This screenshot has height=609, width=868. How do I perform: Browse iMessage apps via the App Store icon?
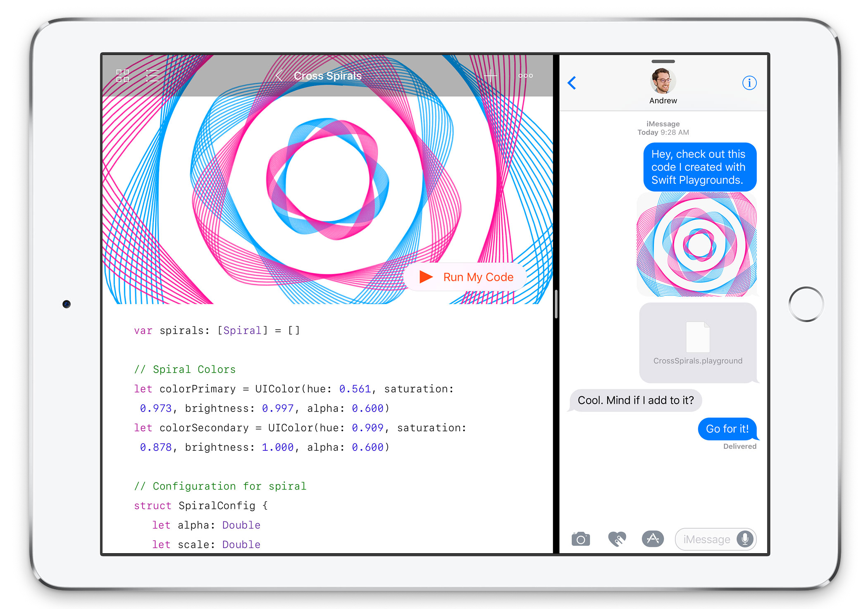[653, 539]
